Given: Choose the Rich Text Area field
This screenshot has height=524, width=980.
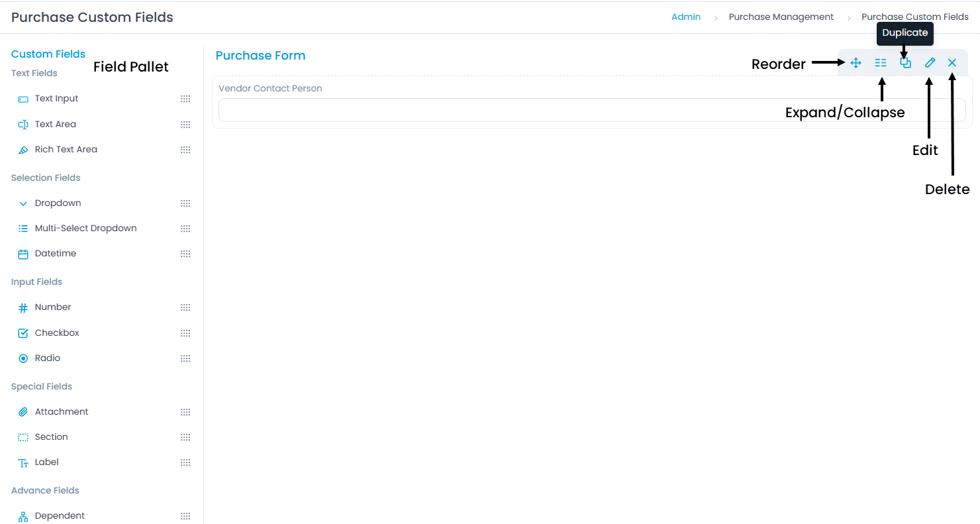Looking at the screenshot, I should 66,150.
